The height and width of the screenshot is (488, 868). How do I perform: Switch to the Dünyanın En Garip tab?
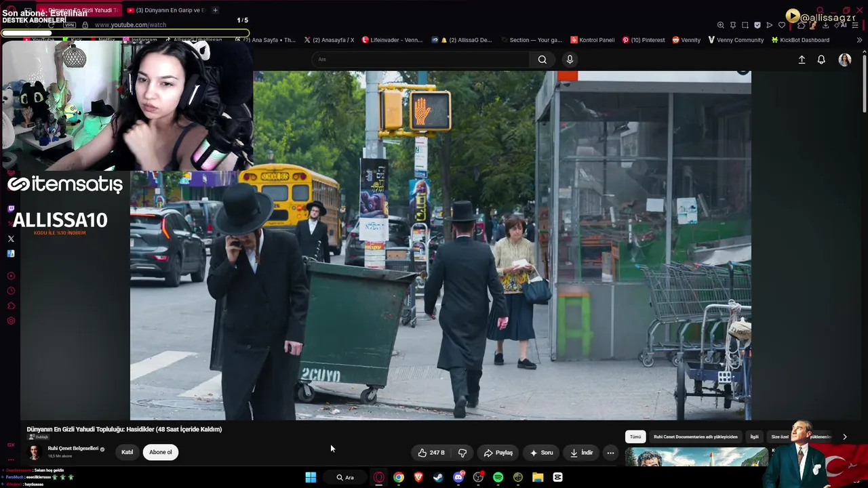[x=166, y=10]
